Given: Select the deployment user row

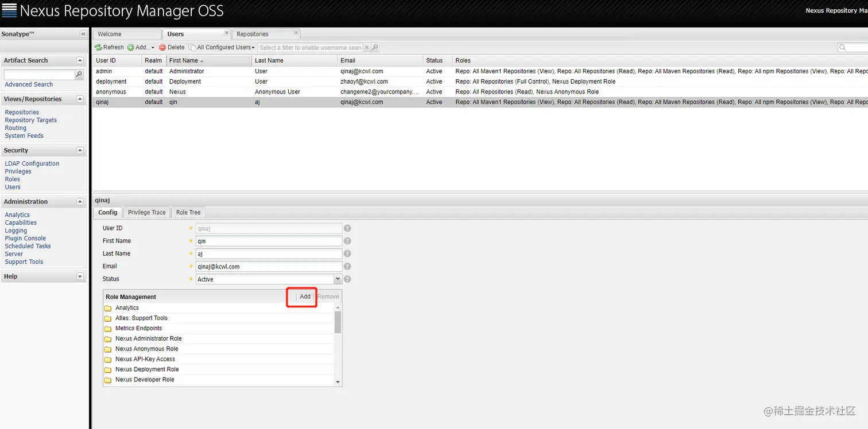Looking at the screenshot, I should 480,81.
